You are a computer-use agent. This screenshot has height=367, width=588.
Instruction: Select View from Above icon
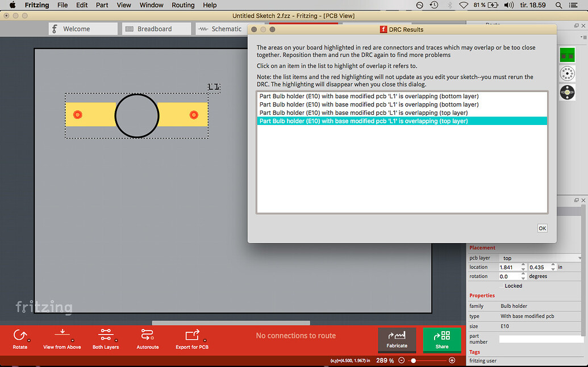point(62,333)
